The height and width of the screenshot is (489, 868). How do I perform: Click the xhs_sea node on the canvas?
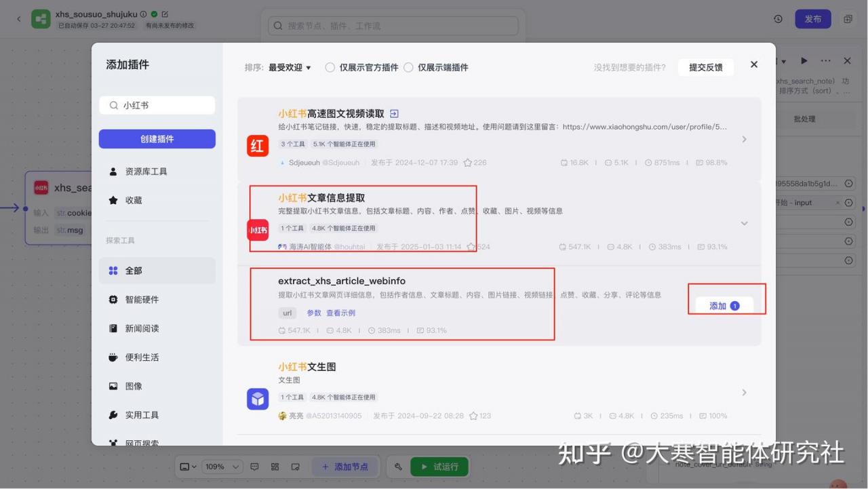[x=58, y=208]
